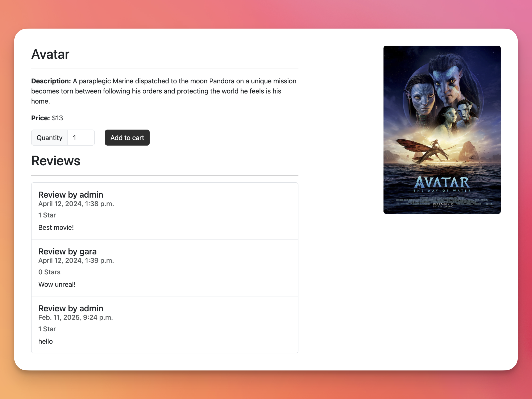Click the Quantity label box

click(x=50, y=138)
